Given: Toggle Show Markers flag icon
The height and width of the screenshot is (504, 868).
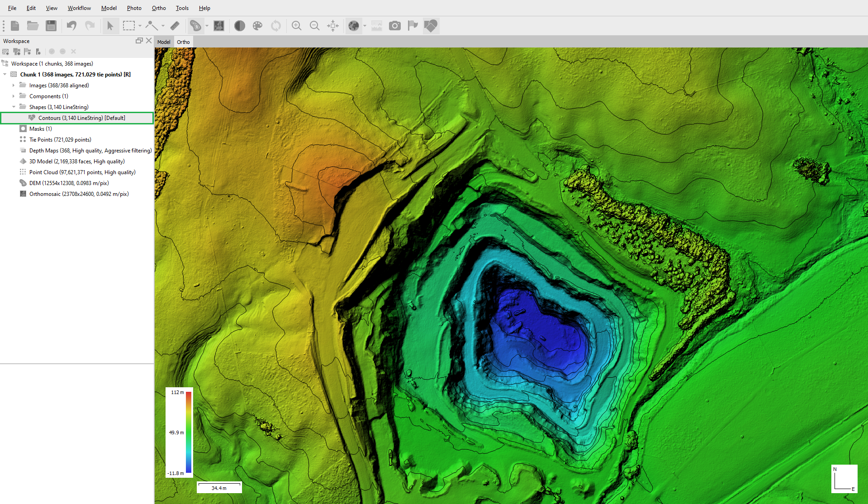Looking at the screenshot, I should click(x=413, y=26).
